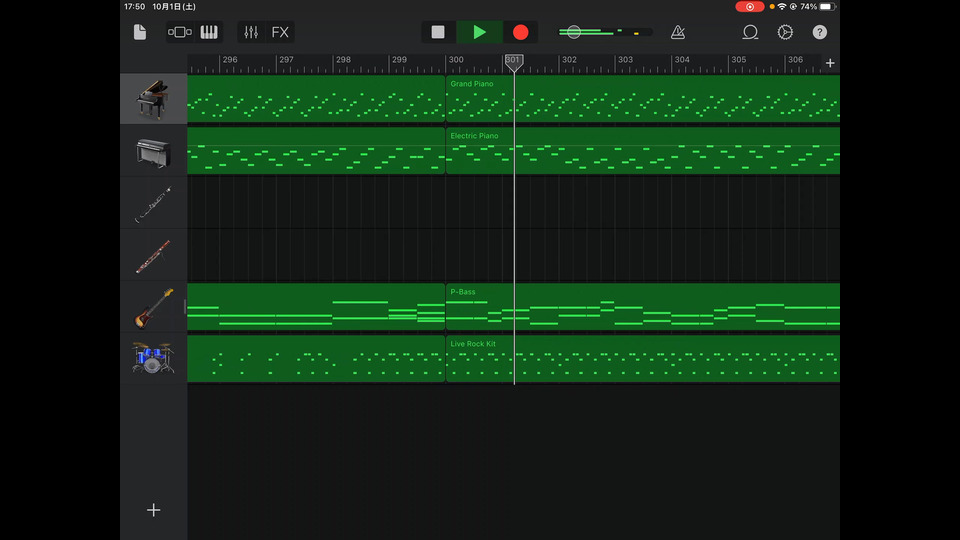Select the P-Bass region before bar 300

pyautogui.click(x=316, y=307)
